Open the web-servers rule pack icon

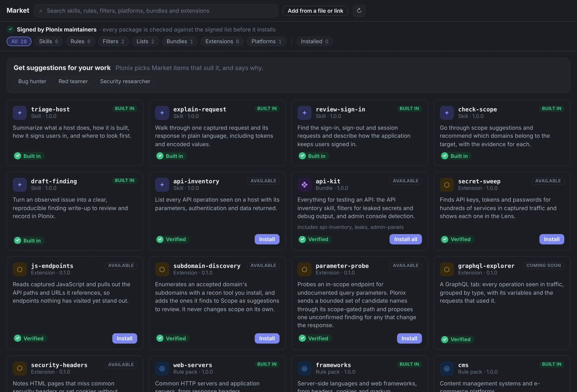tap(162, 369)
